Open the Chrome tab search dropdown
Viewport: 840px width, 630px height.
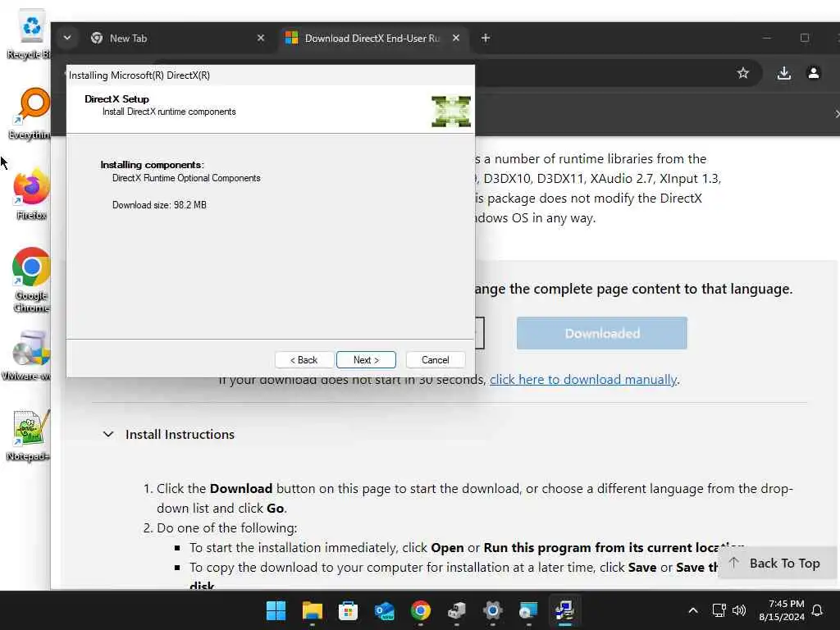pyautogui.click(x=67, y=38)
